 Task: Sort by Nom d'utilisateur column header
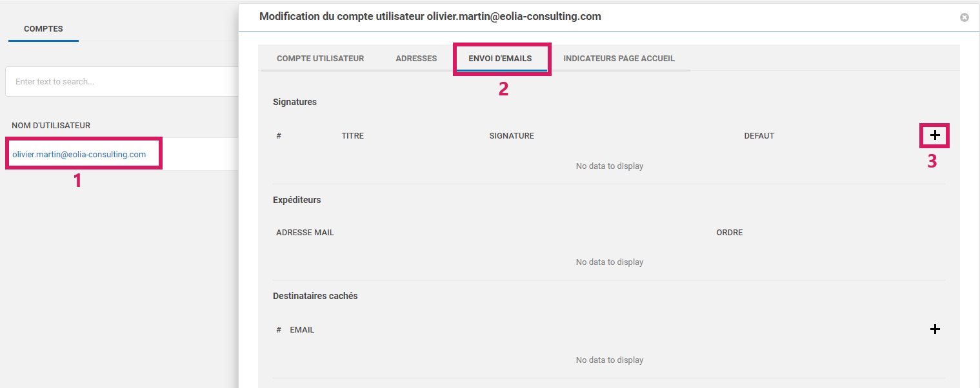51,126
